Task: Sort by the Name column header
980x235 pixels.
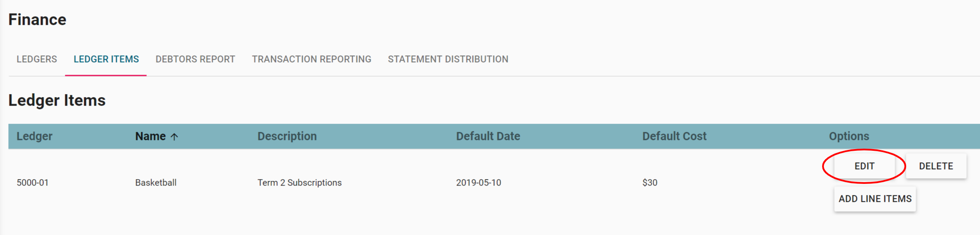Action: coord(150,136)
